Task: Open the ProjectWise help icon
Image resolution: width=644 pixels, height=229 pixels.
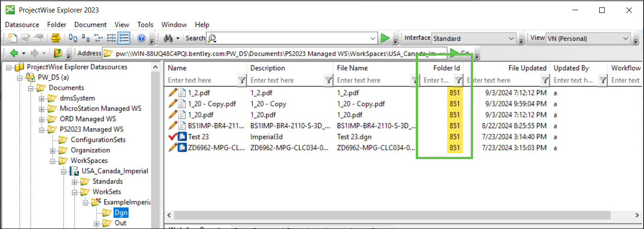Action: (x=141, y=38)
